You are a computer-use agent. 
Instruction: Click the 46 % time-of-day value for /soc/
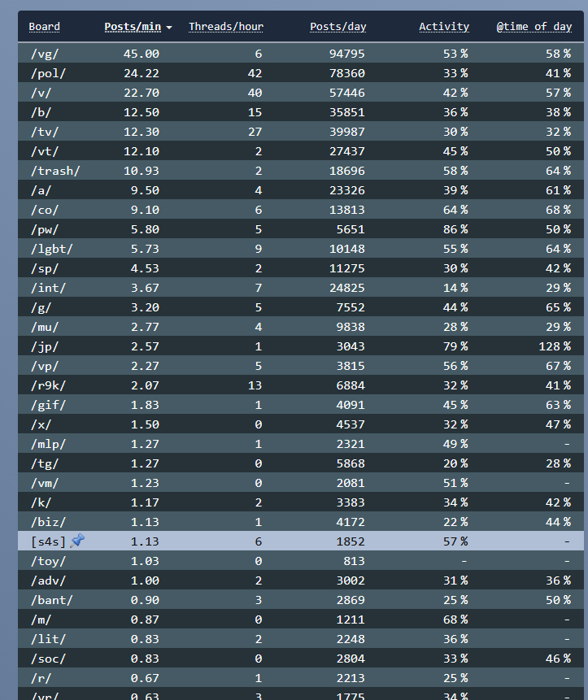point(558,659)
